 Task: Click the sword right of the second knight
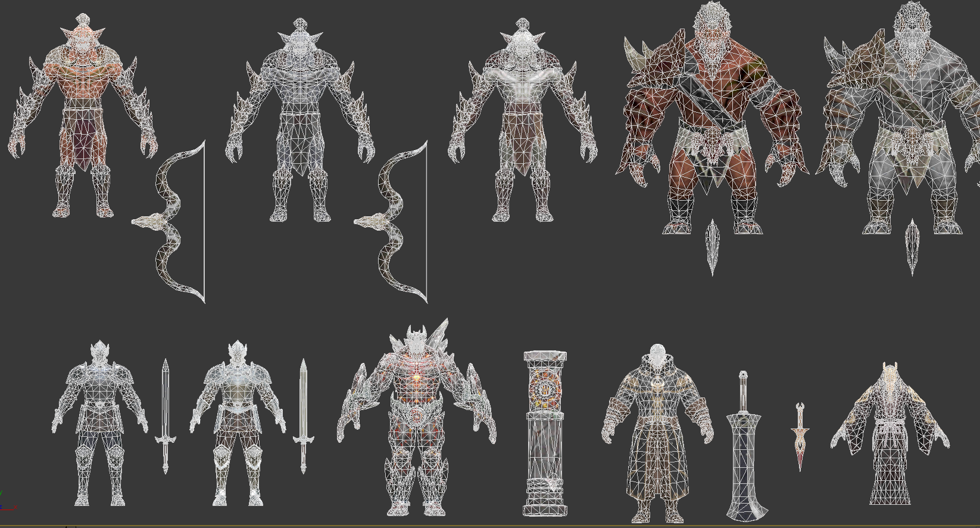[304, 417]
